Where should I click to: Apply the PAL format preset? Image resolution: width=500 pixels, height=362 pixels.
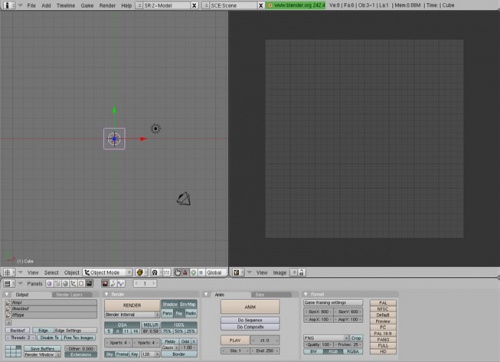click(383, 303)
